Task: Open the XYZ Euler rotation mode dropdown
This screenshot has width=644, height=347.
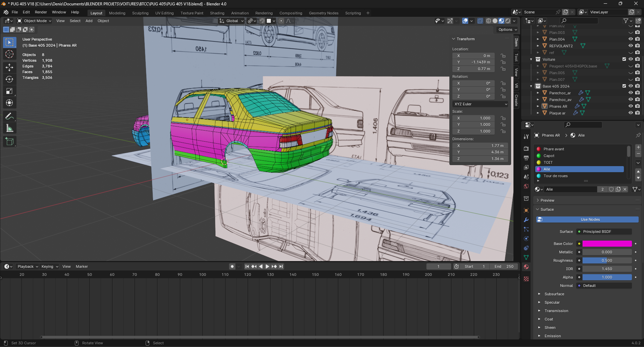Action: 480,104
